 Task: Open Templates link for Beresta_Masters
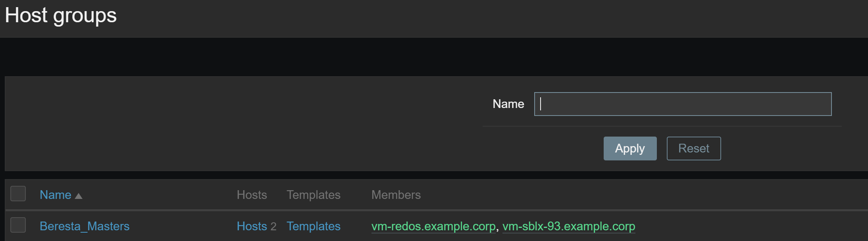(313, 226)
